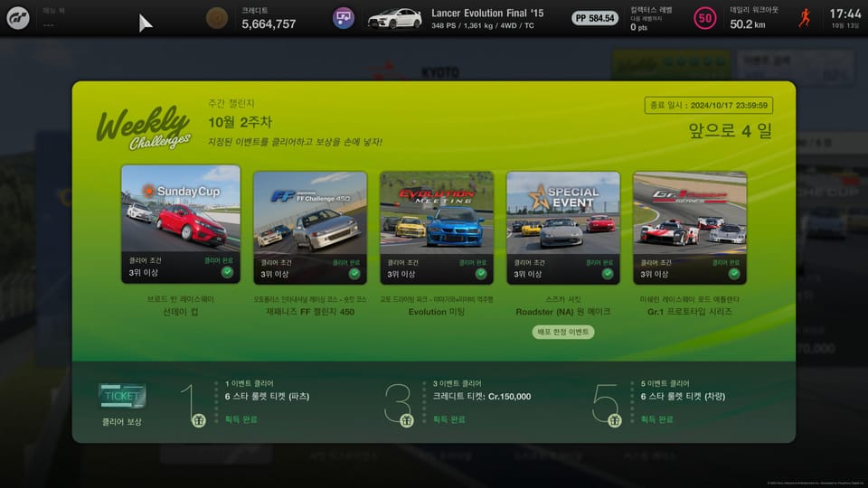Open the Evolution Meeting event card
Screen dimensions: 868x488
(436, 228)
